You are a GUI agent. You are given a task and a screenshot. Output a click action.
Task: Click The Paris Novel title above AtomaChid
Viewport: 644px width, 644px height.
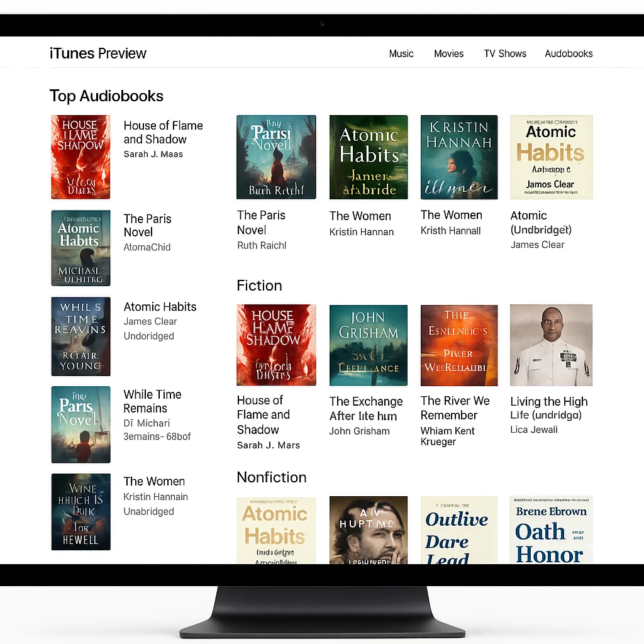[147, 225]
